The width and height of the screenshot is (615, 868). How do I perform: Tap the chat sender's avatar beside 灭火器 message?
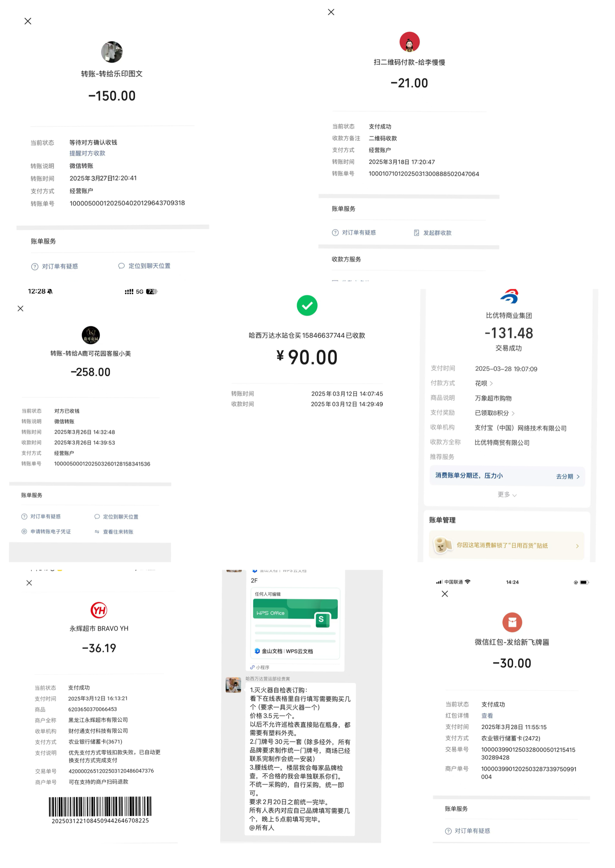click(233, 685)
